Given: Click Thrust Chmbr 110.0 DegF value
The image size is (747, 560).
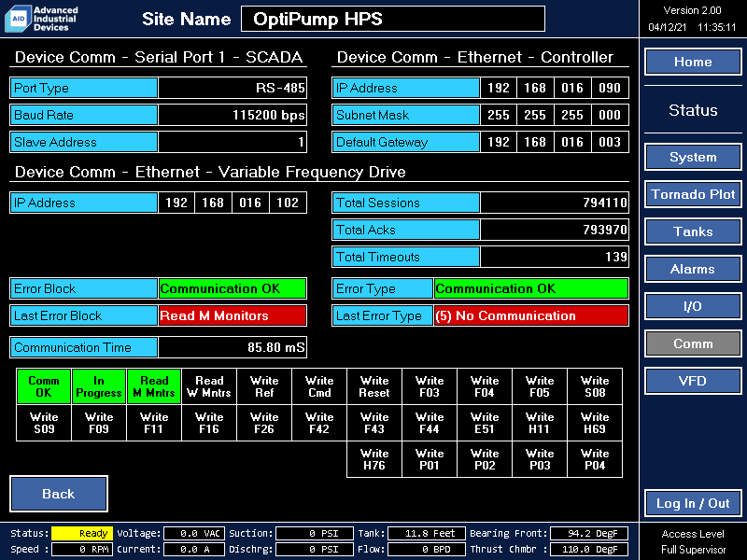Looking at the screenshot, I should (x=589, y=549).
